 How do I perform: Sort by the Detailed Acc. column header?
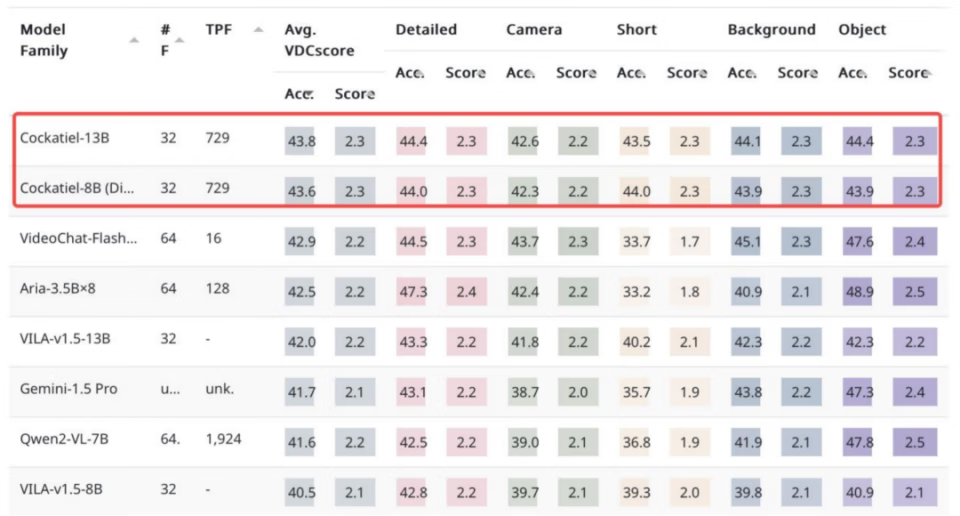coord(410,73)
